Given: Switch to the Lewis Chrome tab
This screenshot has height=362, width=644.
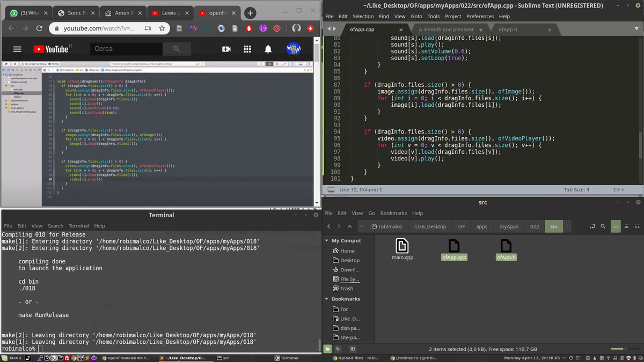Looking at the screenshot, I should point(171,13).
